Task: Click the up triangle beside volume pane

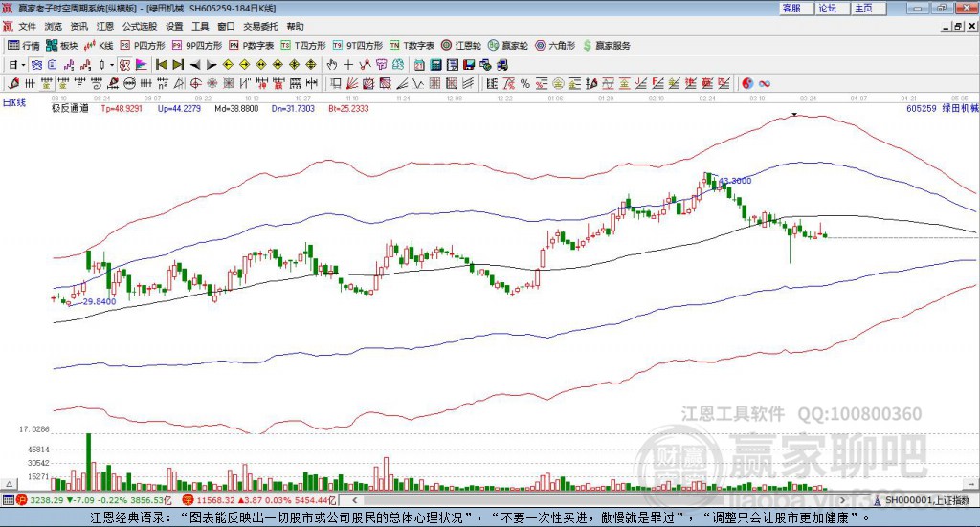Action: click(10, 484)
